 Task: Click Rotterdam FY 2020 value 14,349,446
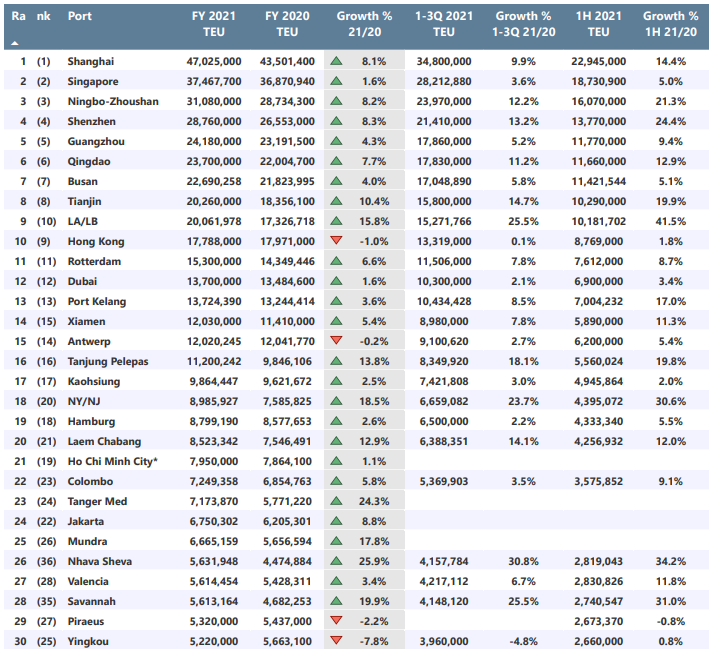[287, 261]
